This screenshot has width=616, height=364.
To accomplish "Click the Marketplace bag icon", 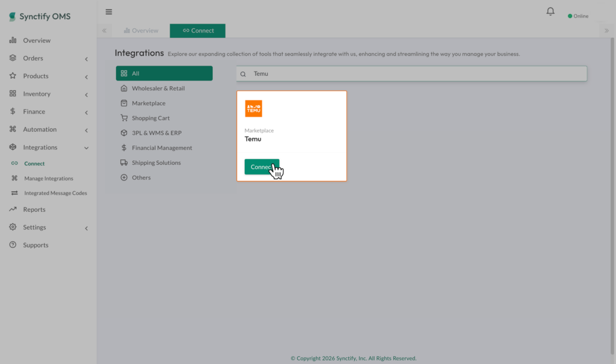I will tap(124, 103).
